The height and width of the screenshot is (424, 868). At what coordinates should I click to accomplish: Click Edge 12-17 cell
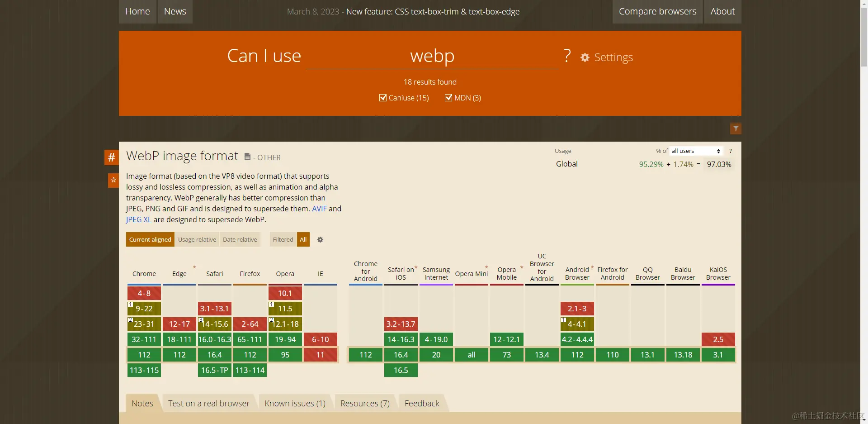pyautogui.click(x=179, y=324)
